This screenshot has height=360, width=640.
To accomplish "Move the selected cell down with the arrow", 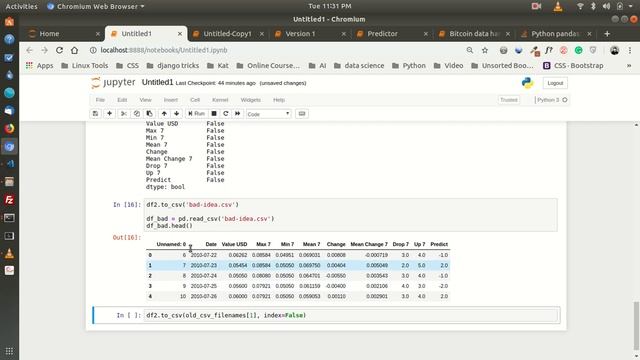I will point(176,114).
